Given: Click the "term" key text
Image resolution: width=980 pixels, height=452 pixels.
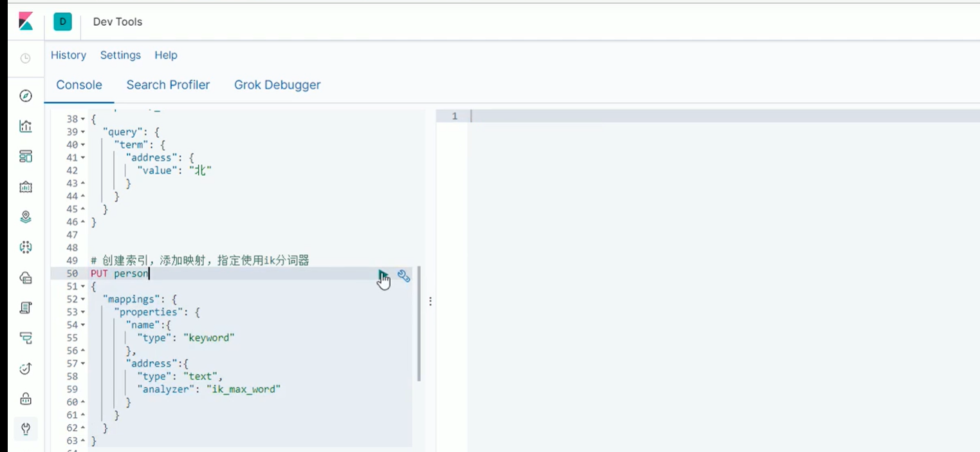Looking at the screenshot, I should click(132, 145).
